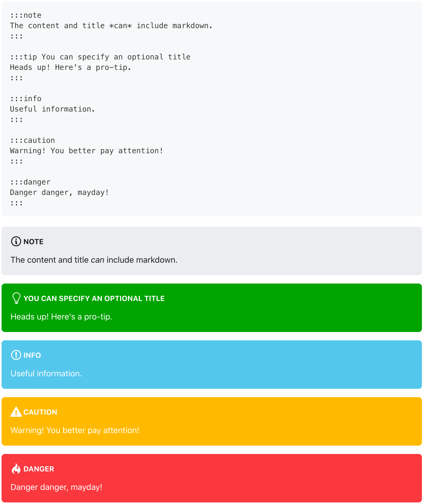This screenshot has width=424, height=504.
Task: Click the ':::note' line in the code block
Action: pos(26,15)
